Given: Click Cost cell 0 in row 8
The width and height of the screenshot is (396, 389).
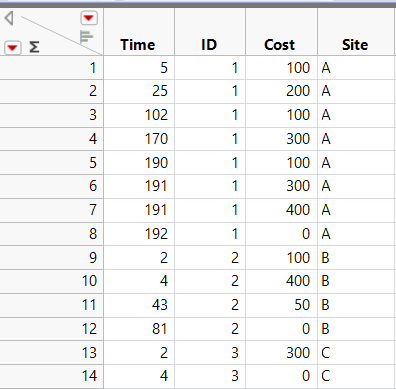Looking at the screenshot, I should click(282, 234).
